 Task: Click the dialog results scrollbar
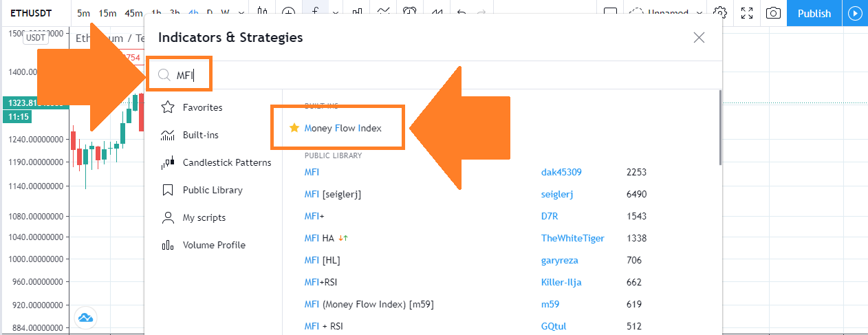point(719,127)
